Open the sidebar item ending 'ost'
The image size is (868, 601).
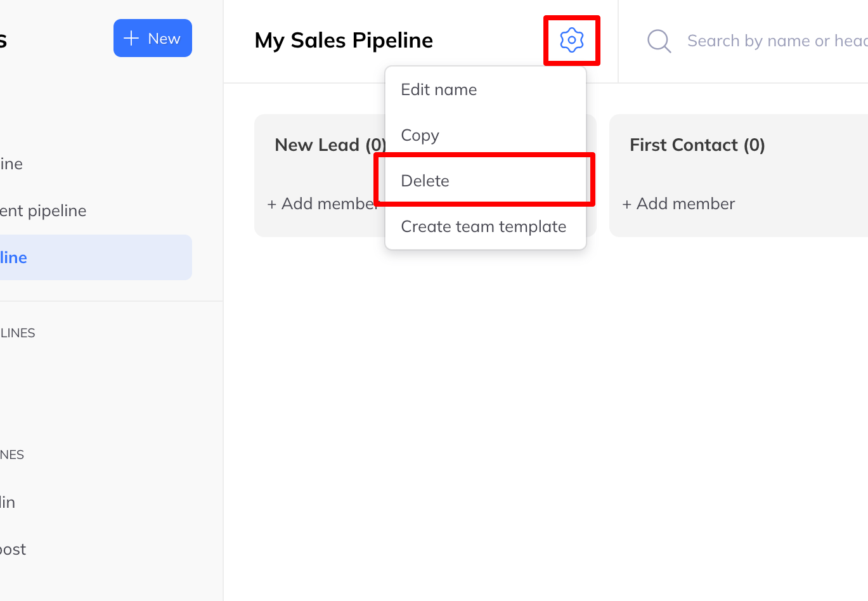[13, 549]
